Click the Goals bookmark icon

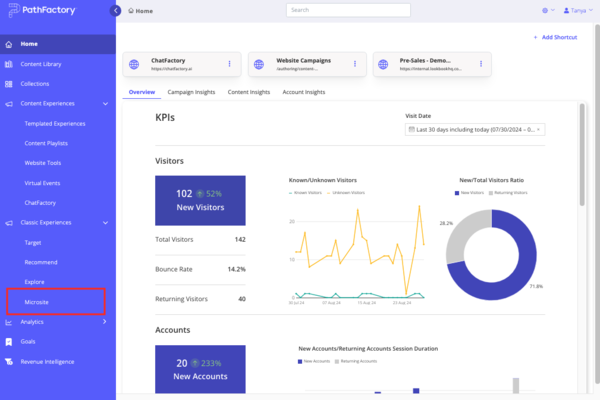click(9, 342)
